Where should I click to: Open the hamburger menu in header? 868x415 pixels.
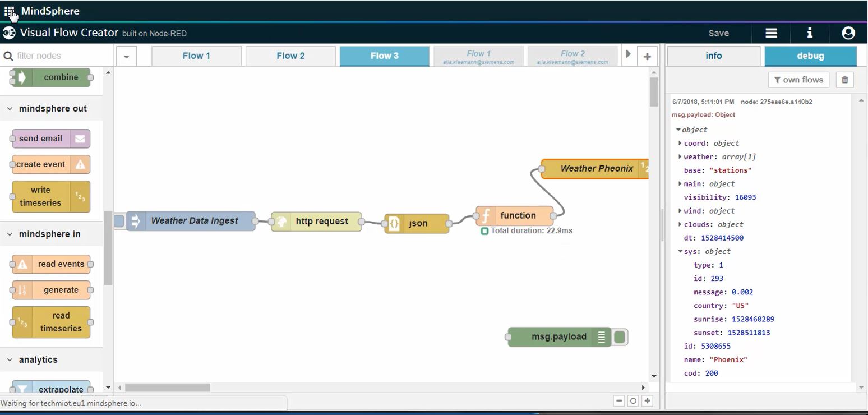(x=772, y=33)
